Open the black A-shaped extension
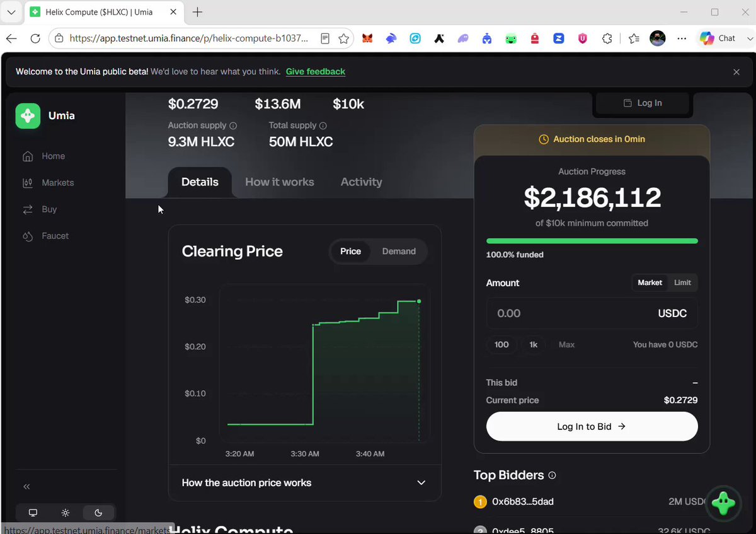Viewport: 756px width, 534px height. pos(439,38)
